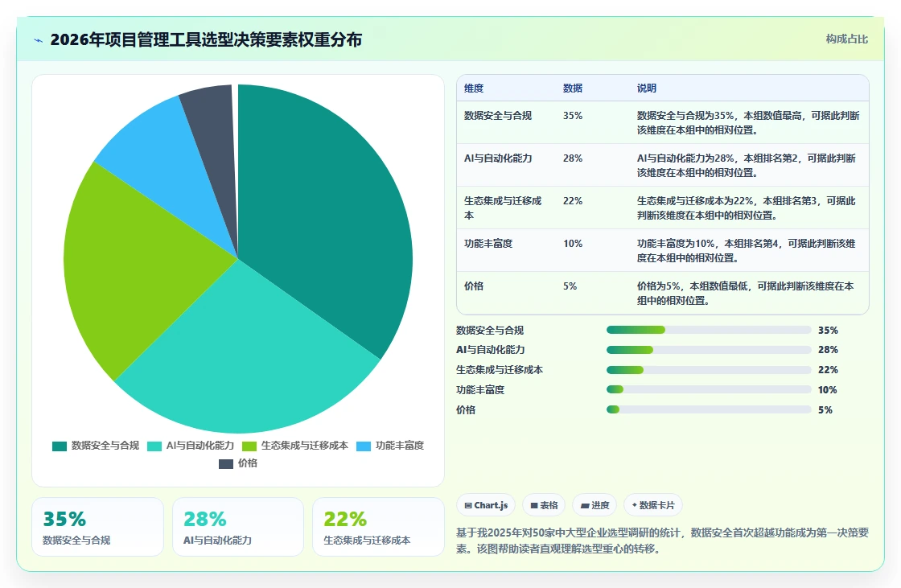Select AI与自动化能力 table row name cell
Screen dimensions: 901x588
tap(506, 165)
